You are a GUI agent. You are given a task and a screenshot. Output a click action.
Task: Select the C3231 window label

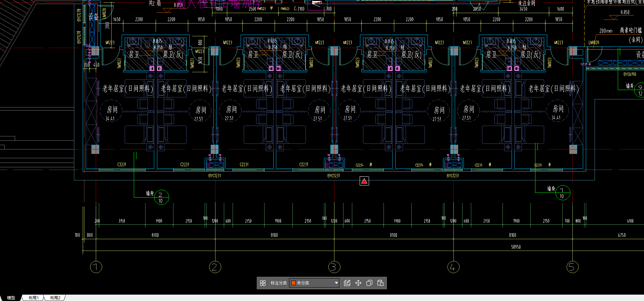tap(122, 165)
